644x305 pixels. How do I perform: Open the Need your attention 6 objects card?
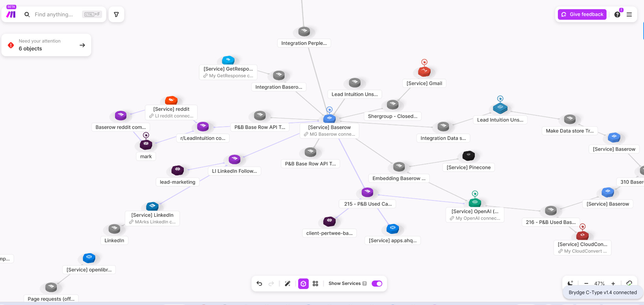(46, 45)
